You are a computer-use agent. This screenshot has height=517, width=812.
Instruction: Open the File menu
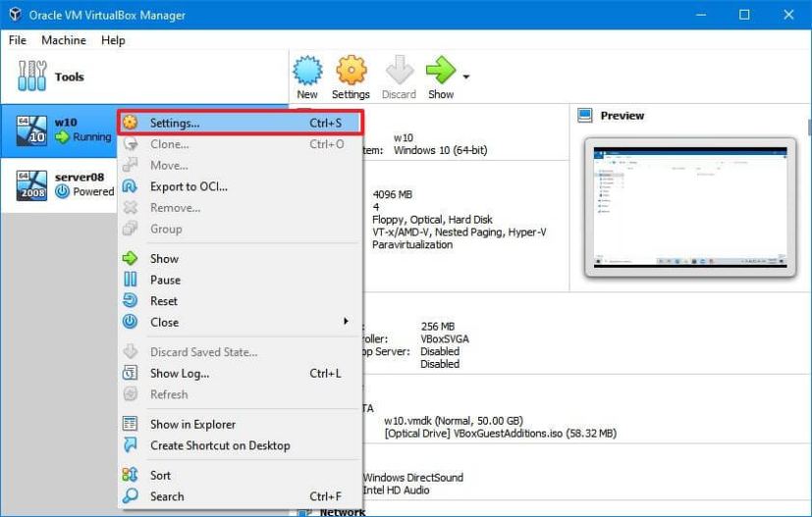pos(17,40)
